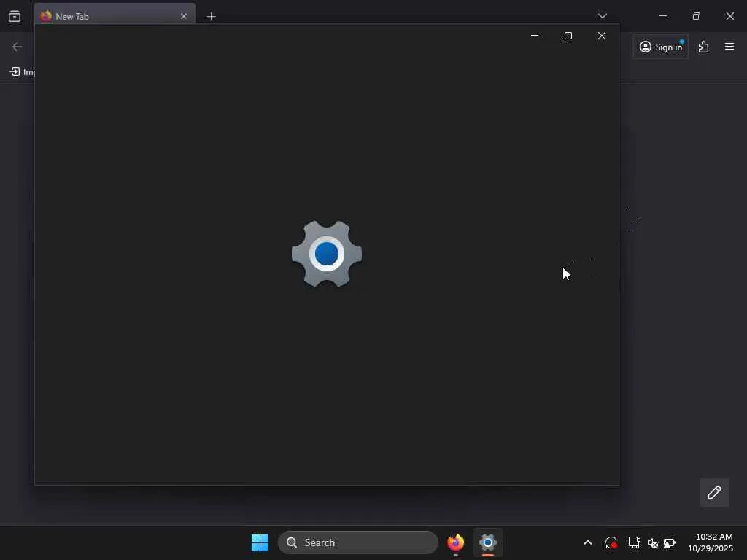Screen dimensions: 747x560
Task: Open Firefox View in the browser tab bar
Action: coord(15,16)
